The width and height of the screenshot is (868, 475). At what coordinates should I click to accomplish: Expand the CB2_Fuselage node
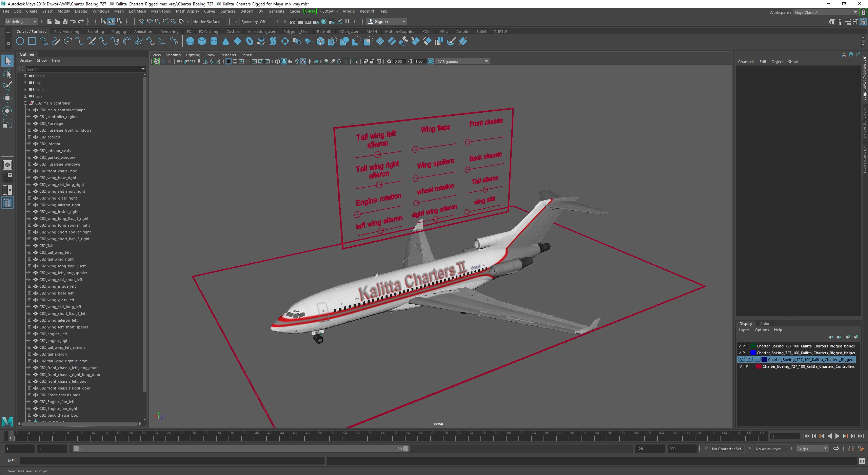29,123
